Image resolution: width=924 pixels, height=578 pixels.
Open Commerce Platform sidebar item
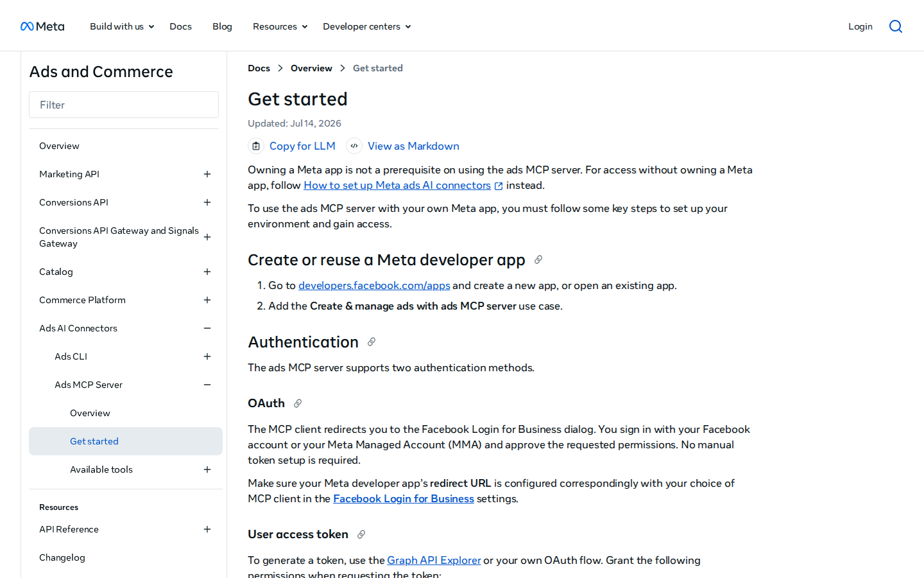[x=82, y=300]
